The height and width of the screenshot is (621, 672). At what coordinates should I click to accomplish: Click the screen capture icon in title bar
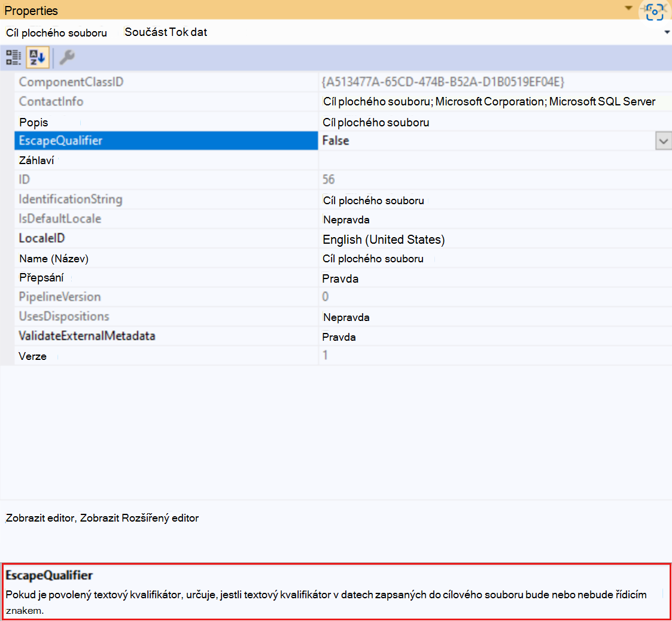pos(655,11)
